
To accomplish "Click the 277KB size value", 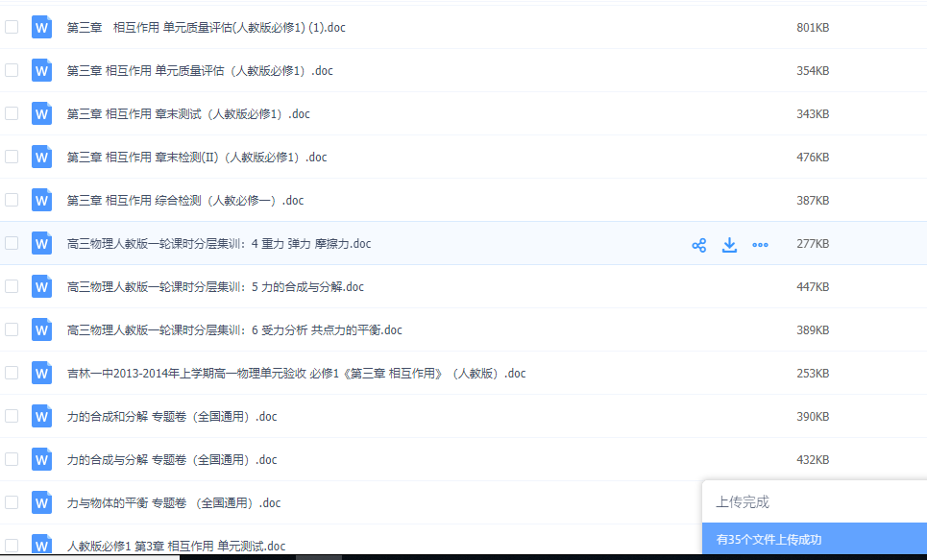I will point(813,243).
